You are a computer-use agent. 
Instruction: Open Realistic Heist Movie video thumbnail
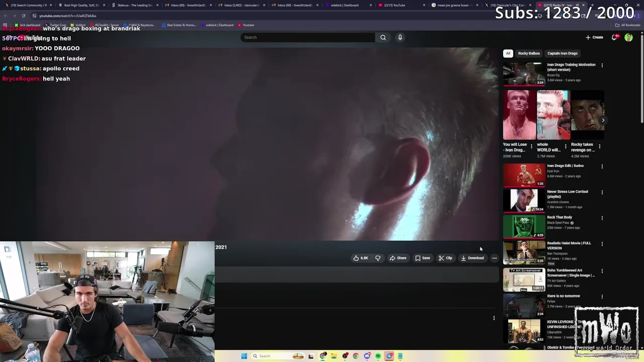(524, 252)
